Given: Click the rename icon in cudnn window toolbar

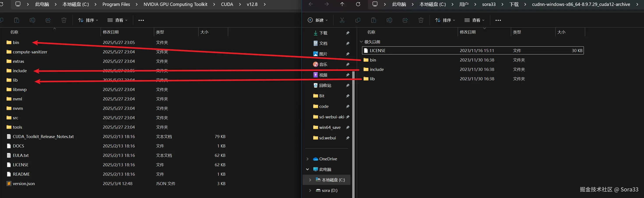Looking at the screenshot, I should tap(389, 20).
